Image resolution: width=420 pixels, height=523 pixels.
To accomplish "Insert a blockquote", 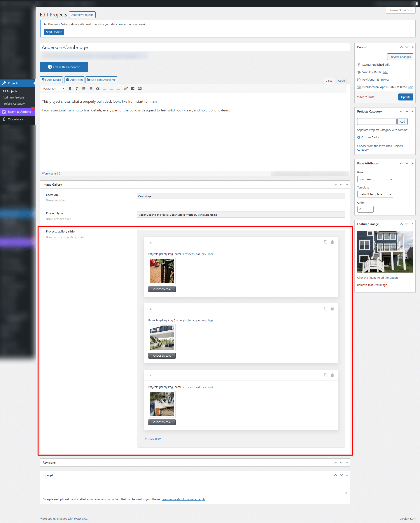I will point(98,88).
